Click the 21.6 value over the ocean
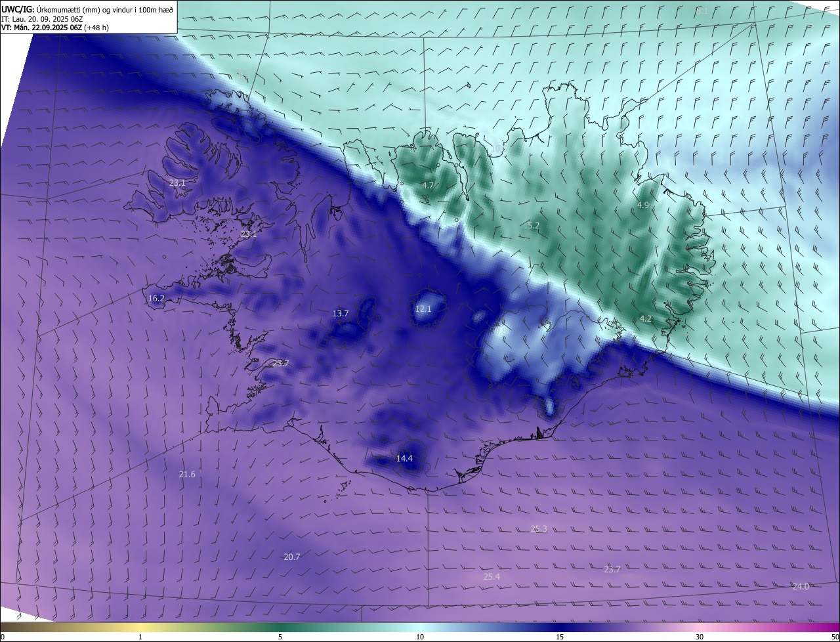The width and height of the screenshot is (840, 642). tap(187, 474)
